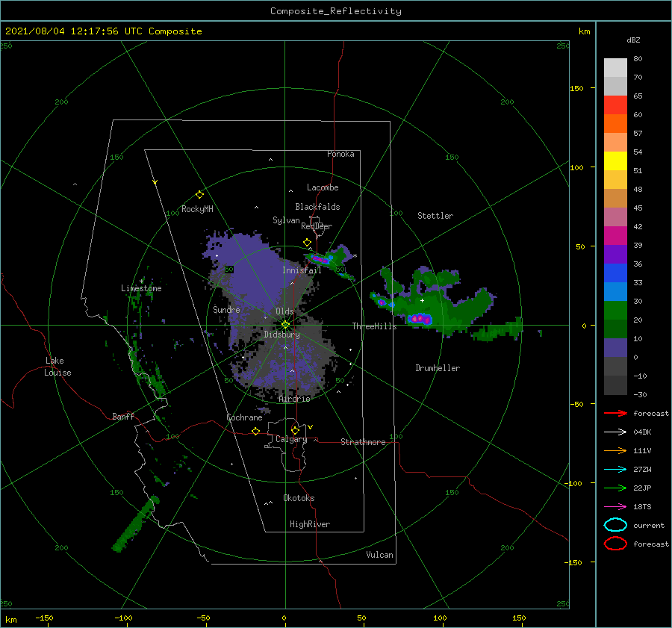Click the Banff town label
This screenshot has width=672, height=628.
123,416
